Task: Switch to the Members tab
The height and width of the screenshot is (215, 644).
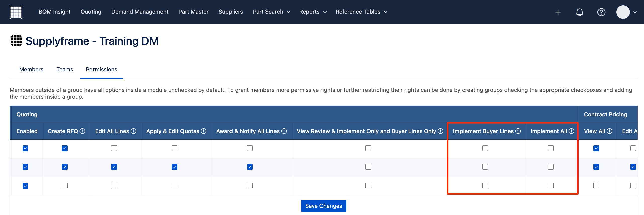Action: [31, 69]
